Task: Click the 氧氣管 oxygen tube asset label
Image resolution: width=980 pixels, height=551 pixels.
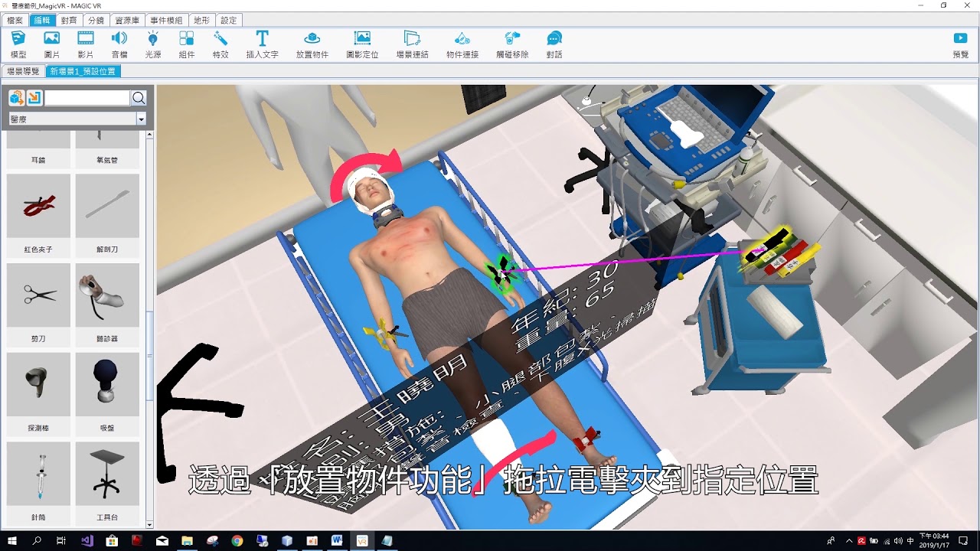Action: [107, 161]
